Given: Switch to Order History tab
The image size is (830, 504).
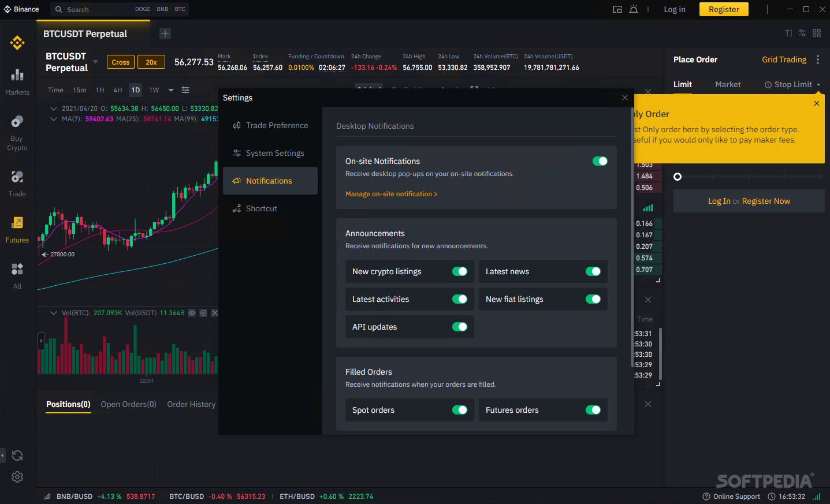Looking at the screenshot, I should coord(191,404).
